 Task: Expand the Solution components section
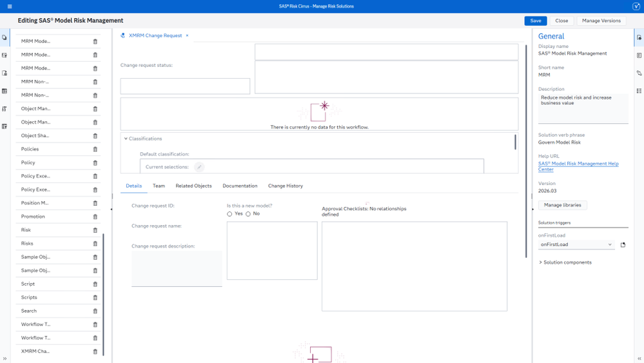click(x=565, y=262)
